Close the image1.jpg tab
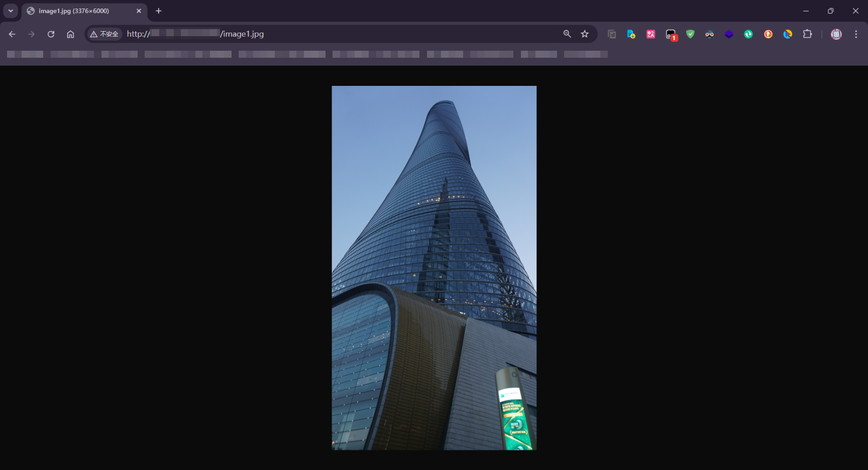This screenshot has height=470, width=868. click(x=139, y=11)
